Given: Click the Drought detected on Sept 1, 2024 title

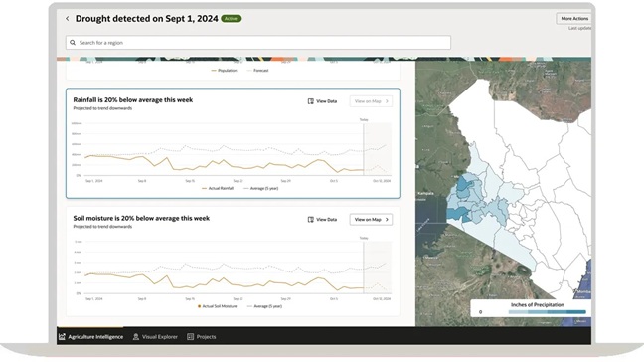Looking at the screenshot, I should point(147,19).
